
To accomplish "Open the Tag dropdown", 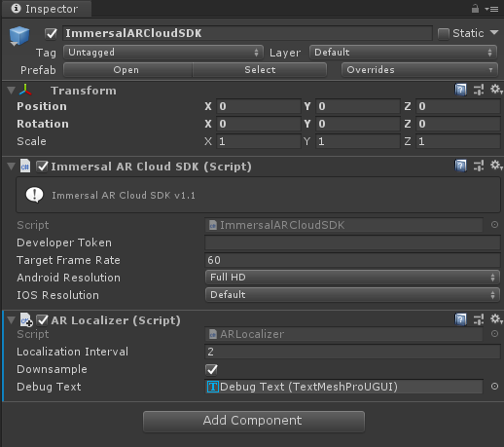I will [163, 53].
